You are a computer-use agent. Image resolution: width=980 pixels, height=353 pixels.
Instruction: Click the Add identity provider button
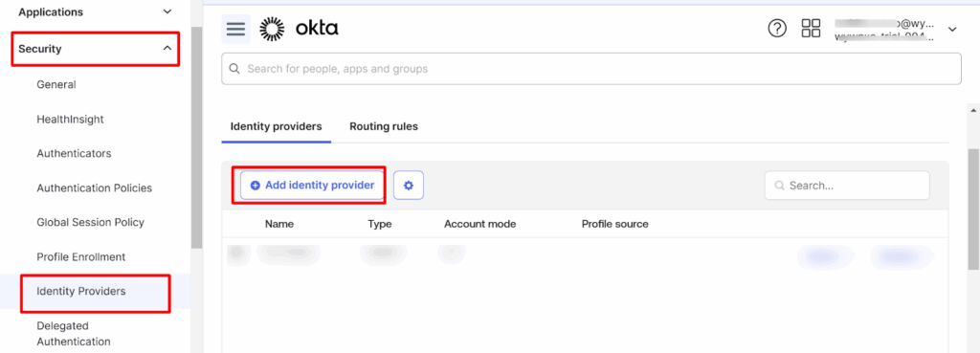pyautogui.click(x=312, y=185)
